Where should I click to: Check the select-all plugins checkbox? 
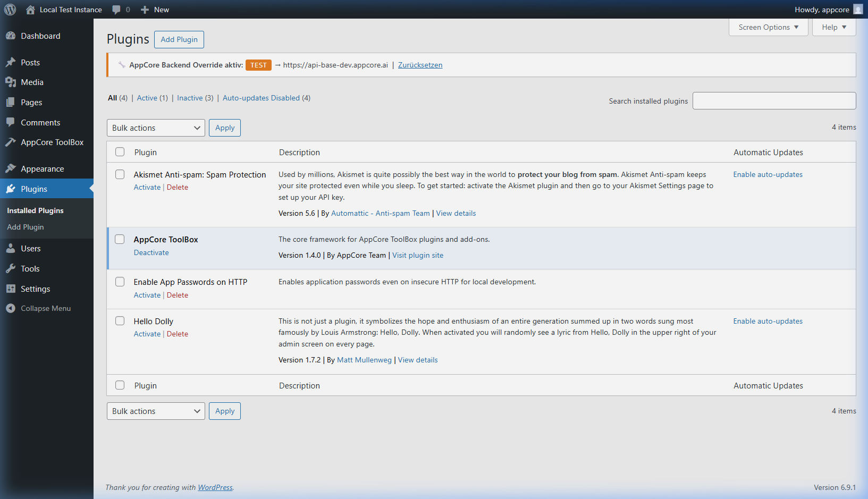click(120, 151)
